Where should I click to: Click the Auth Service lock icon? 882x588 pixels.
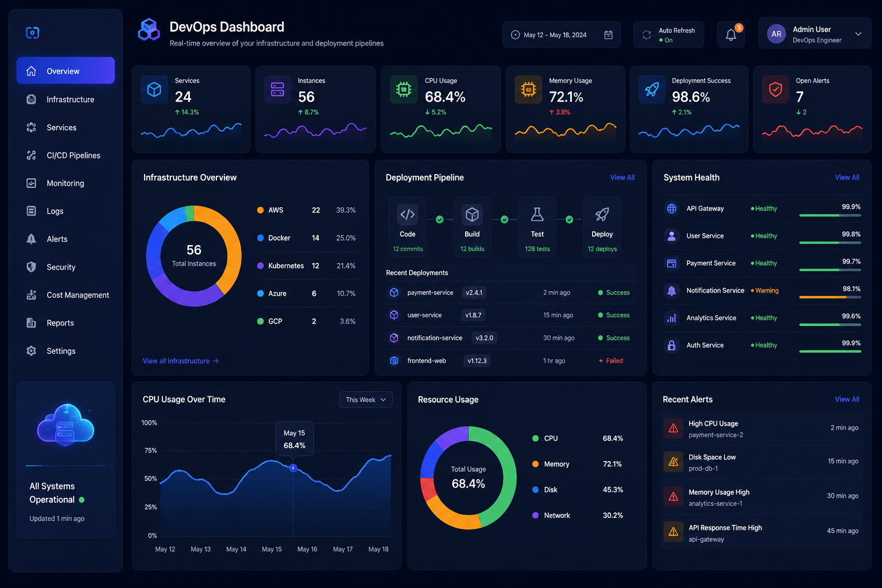tap(671, 345)
